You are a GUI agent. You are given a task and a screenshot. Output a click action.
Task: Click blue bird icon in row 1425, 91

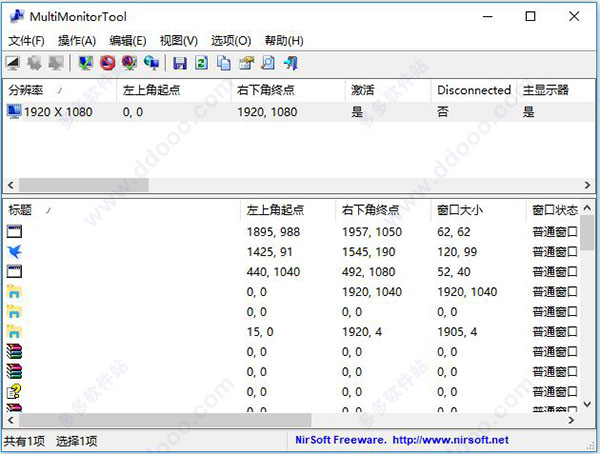click(x=14, y=251)
